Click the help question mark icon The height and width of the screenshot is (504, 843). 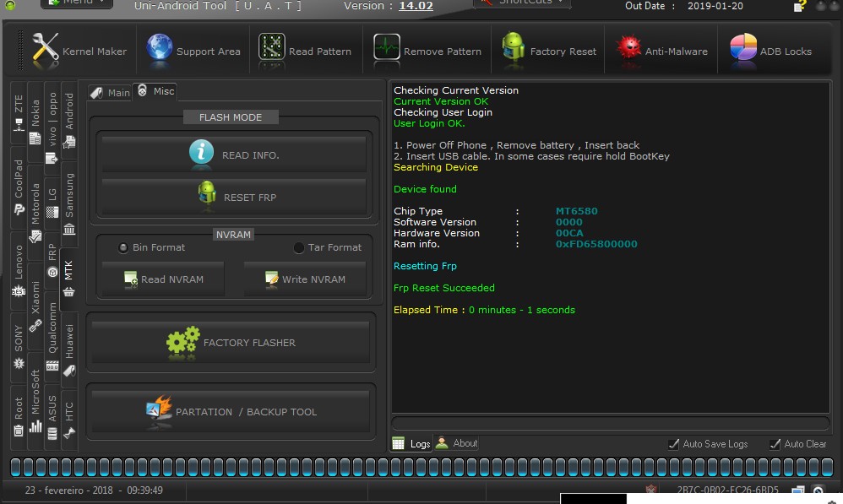click(799, 6)
